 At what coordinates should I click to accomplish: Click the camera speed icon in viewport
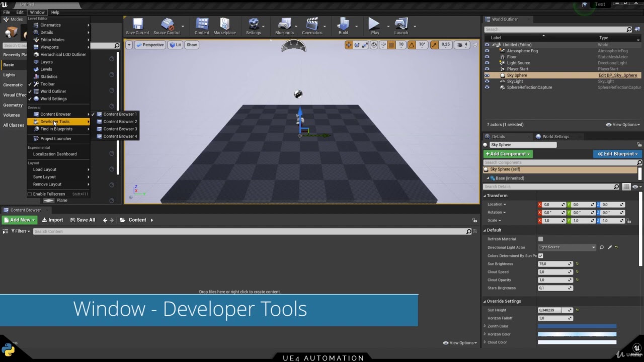[x=459, y=45]
